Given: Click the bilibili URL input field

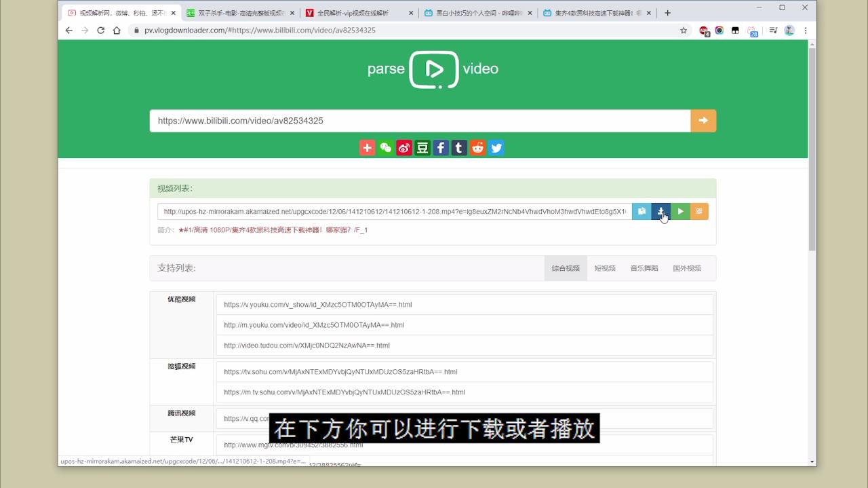Looking at the screenshot, I should pos(420,121).
